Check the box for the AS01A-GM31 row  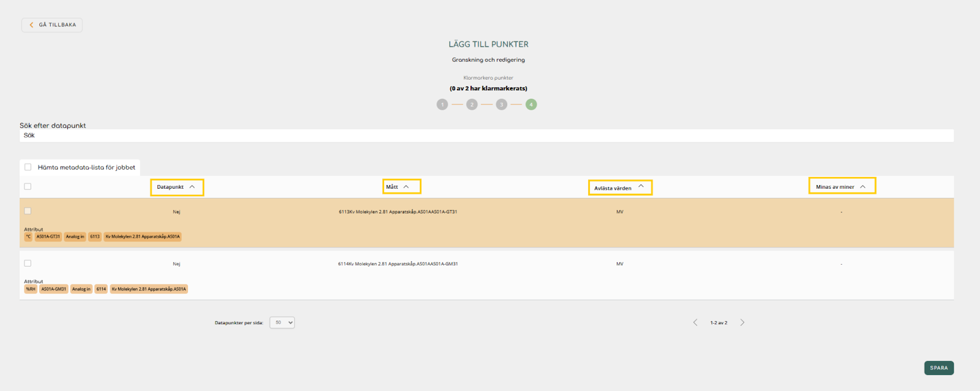[x=28, y=264]
